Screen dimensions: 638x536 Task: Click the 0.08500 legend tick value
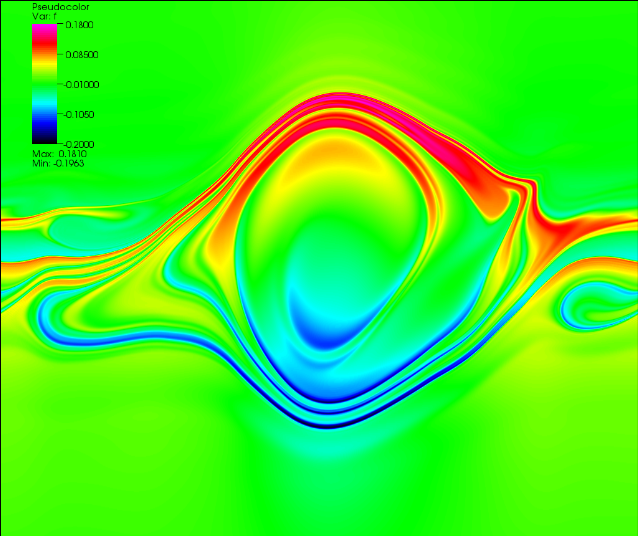tap(82, 55)
